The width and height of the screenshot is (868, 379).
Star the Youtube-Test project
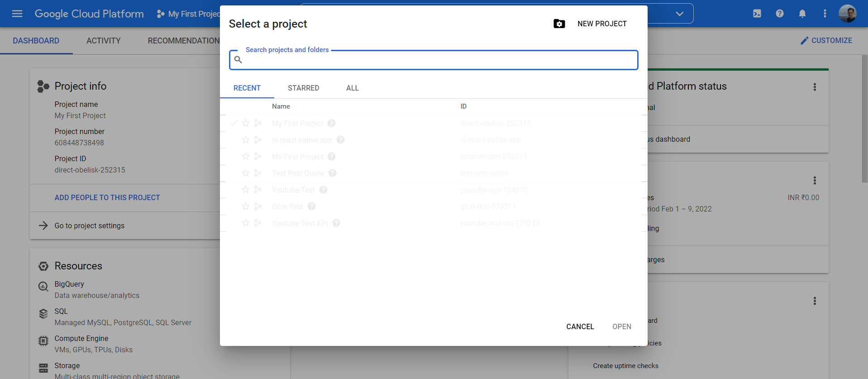pos(246,190)
